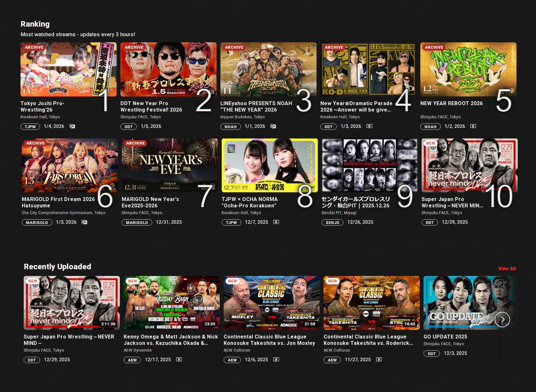536x392 pixels.
Task: Open MARIGOLD New Year's Eve thumbnail
Action: pyautogui.click(x=170, y=165)
